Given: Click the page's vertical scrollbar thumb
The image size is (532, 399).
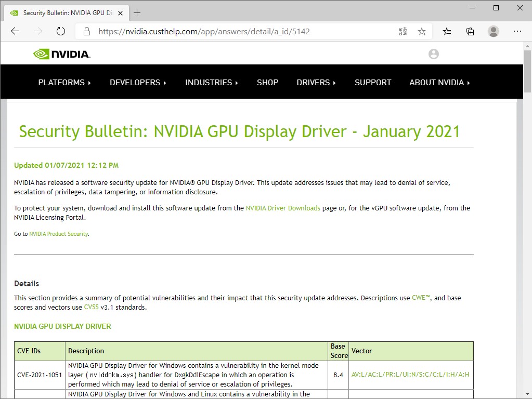Looking at the screenshot, I should click(527, 71).
